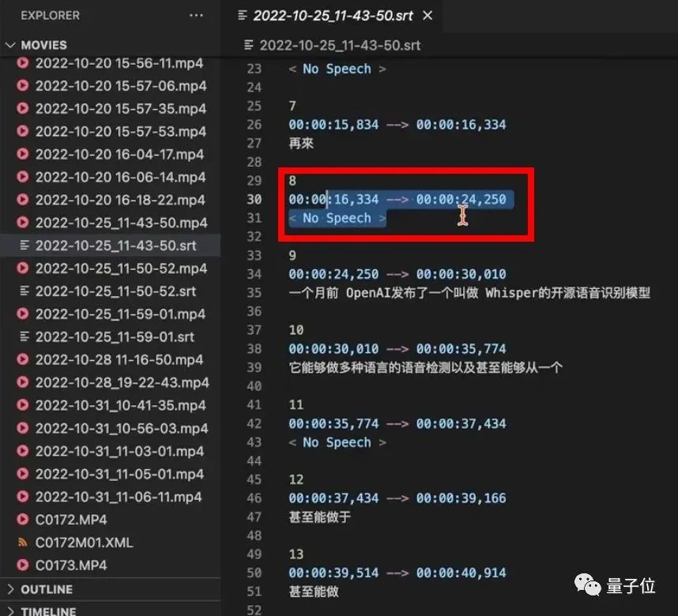The width and height of the screenshot is (678, 616).
Task: Click the timestamp 00:00:35,774 on line 42
Action: (x=333, y=423)
